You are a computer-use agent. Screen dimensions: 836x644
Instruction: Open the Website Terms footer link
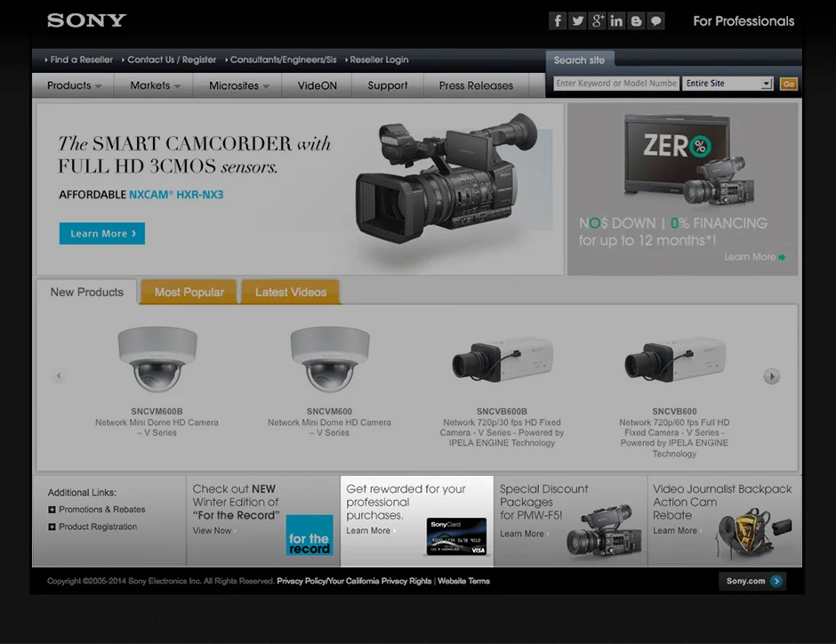point(464,581)
